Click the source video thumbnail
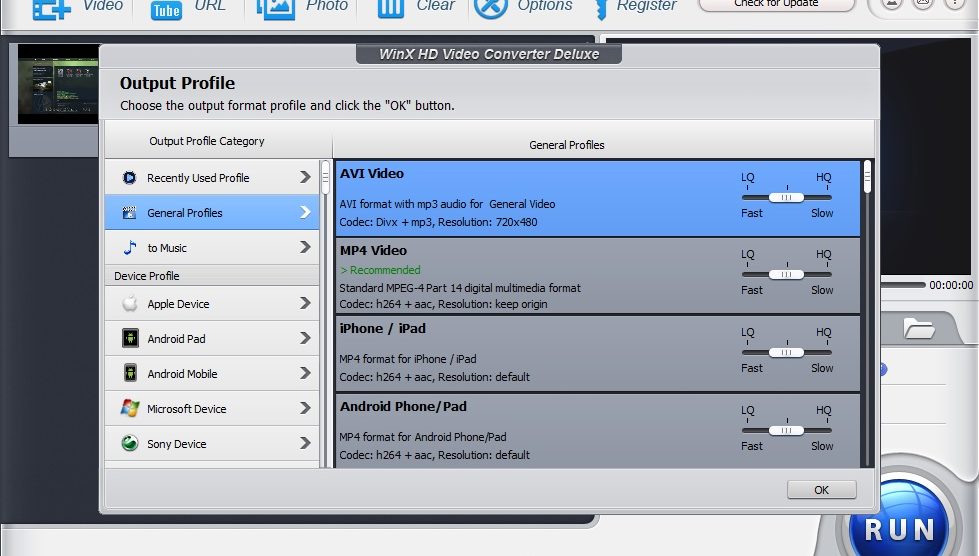 point(58,84)
